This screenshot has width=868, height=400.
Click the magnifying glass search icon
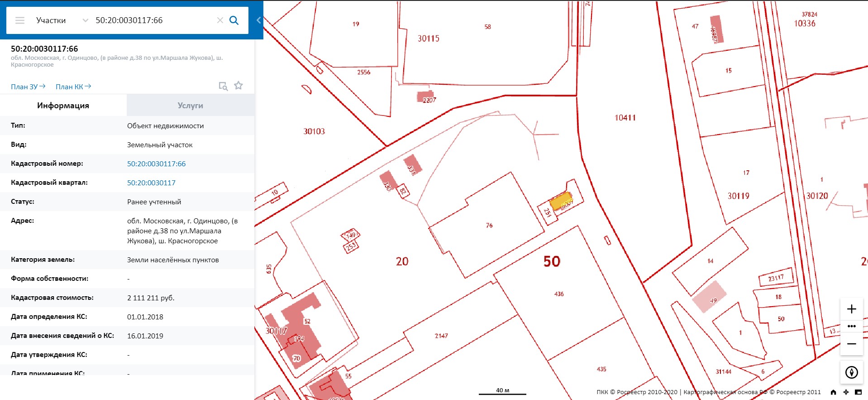234,20
